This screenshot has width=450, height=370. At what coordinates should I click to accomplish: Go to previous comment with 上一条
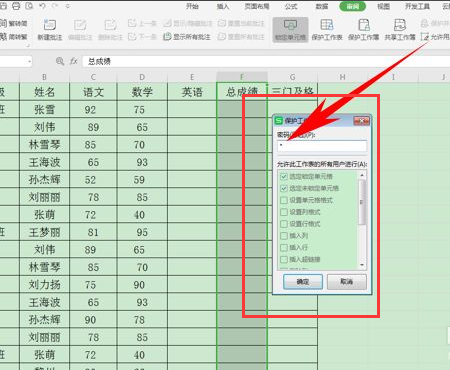click(x=142, y=23)
